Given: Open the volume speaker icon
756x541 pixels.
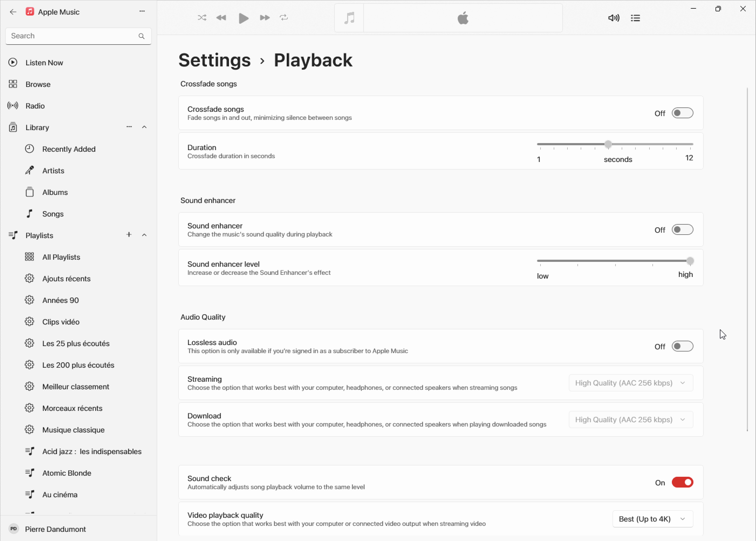Looking at the screenshot, I should coord(614,18).
